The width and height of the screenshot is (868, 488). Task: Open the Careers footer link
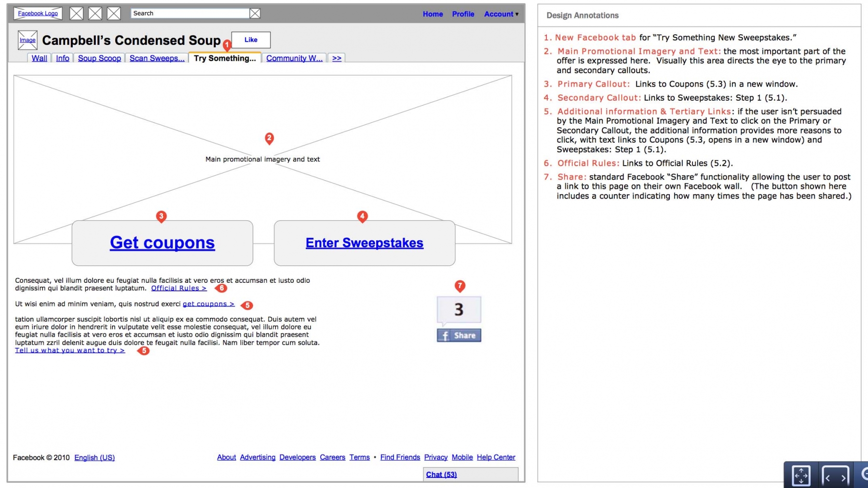332,457
